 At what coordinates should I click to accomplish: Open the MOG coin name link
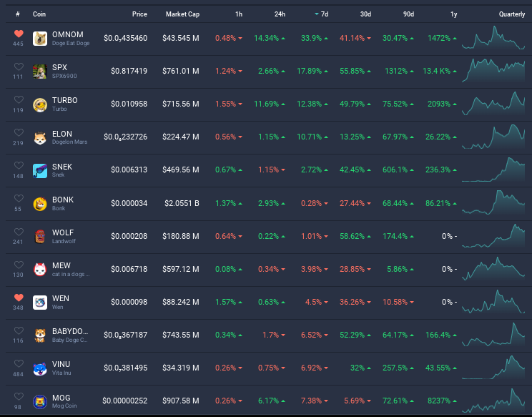click(61, 398)
